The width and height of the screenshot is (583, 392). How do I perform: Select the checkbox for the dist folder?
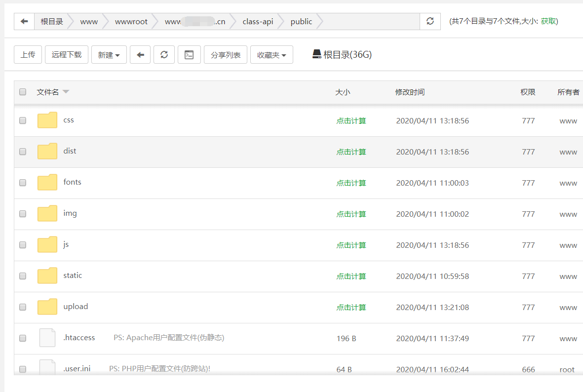pos(22,152)
